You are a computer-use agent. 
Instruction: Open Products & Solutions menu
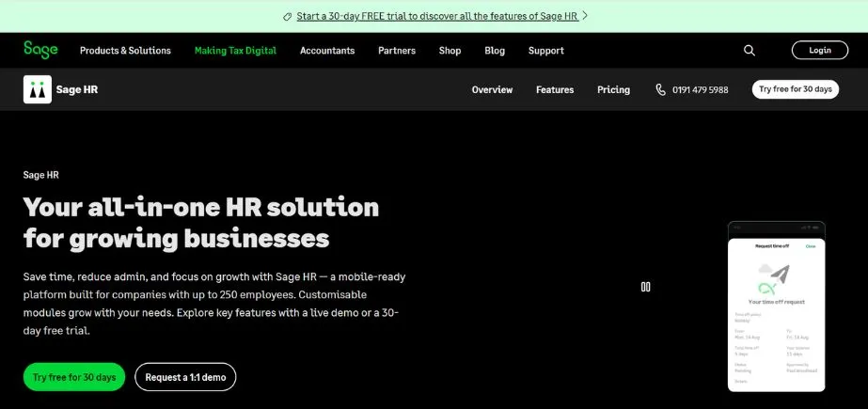click(125, 51)
